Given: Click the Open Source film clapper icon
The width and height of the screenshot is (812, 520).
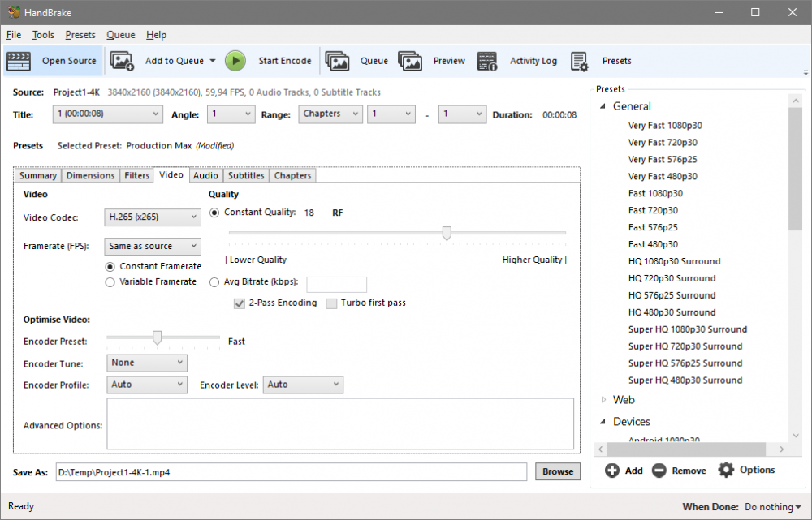Looking at the screenshot, I should click(19, 61).
